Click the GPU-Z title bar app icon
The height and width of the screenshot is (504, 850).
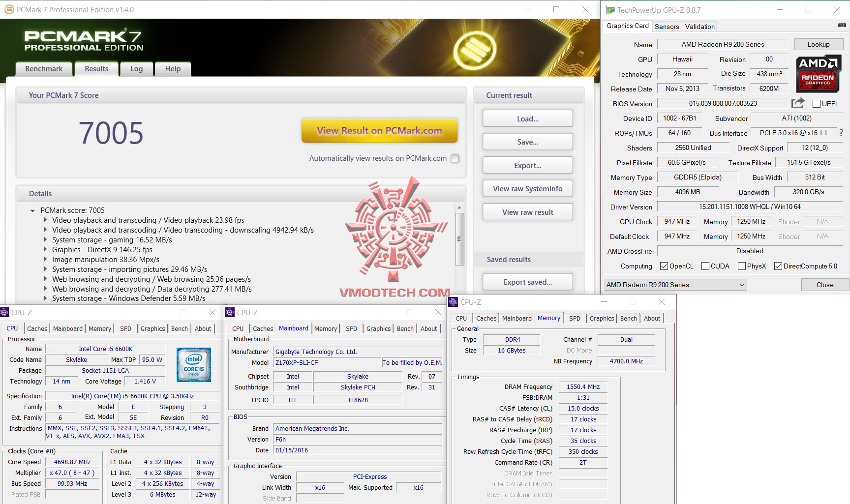pyautogui.click(x=610, y=10)
